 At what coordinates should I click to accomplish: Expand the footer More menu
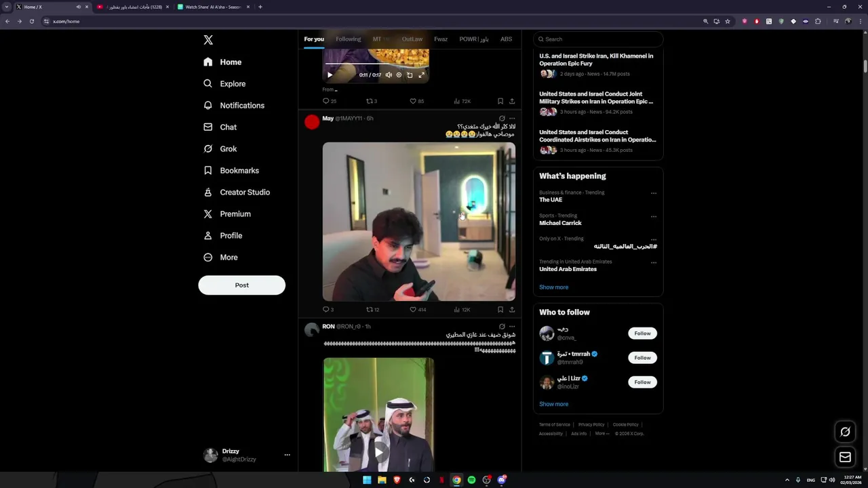pyautogui.click(x=601, y=434)
